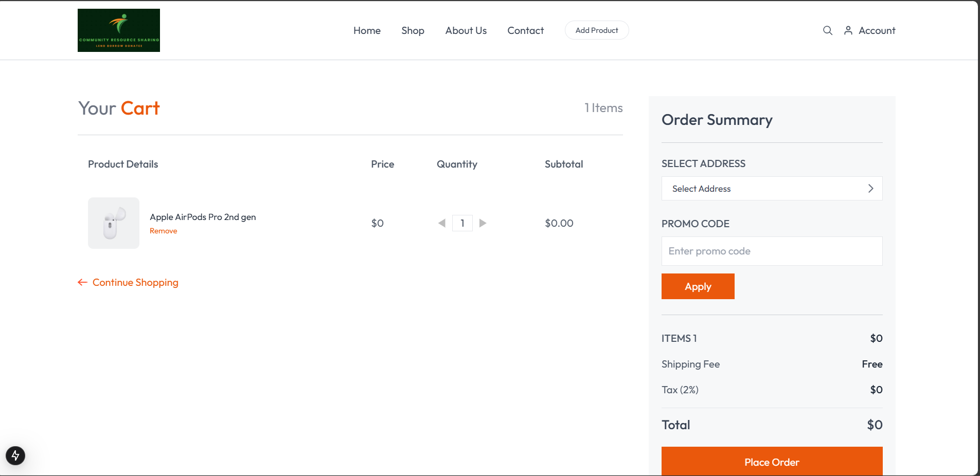Go to the Home page
This screenshot has width=980, height=476.
tap(367, 30)
